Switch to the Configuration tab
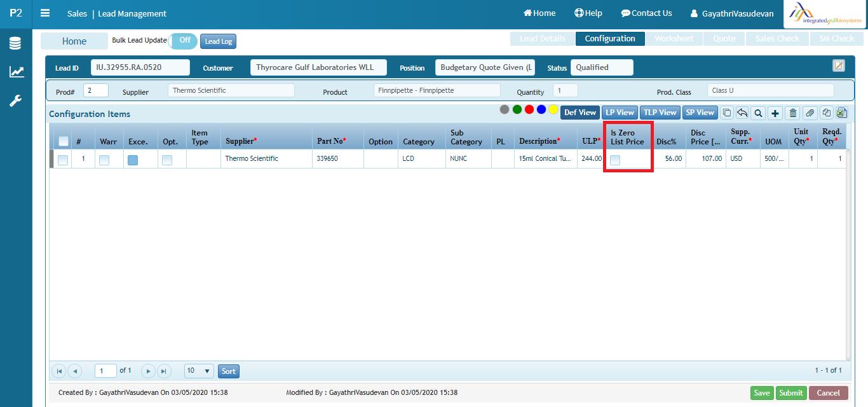 (x=610, y=39)
